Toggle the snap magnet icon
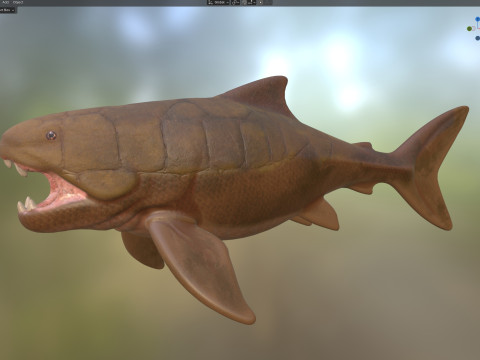 [244, 2]
